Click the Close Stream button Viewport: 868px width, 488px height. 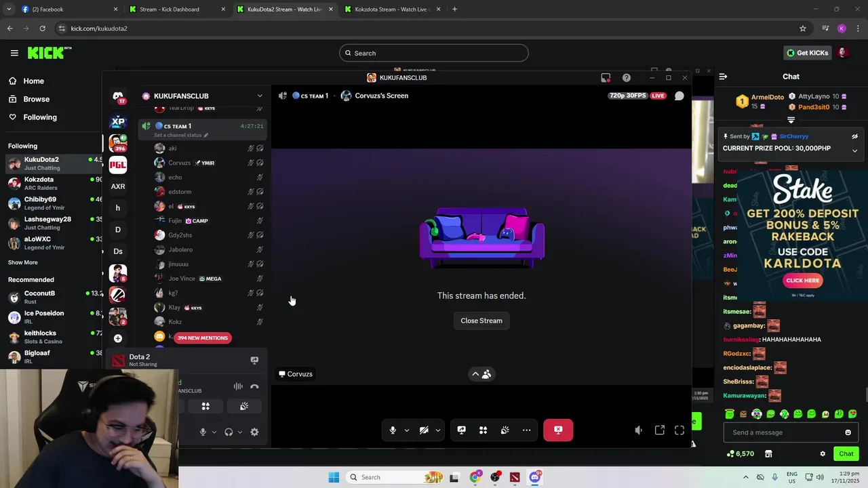pos(481,321)
